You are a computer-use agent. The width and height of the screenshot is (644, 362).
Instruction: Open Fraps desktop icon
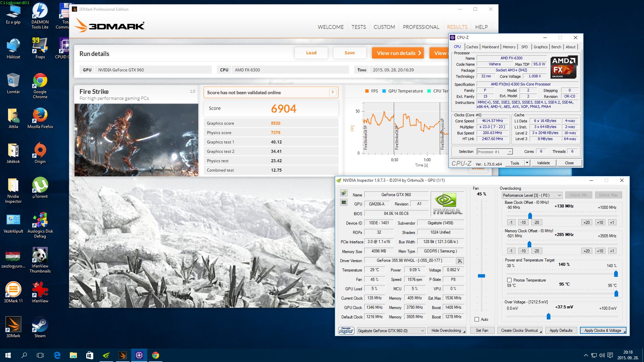40,48
